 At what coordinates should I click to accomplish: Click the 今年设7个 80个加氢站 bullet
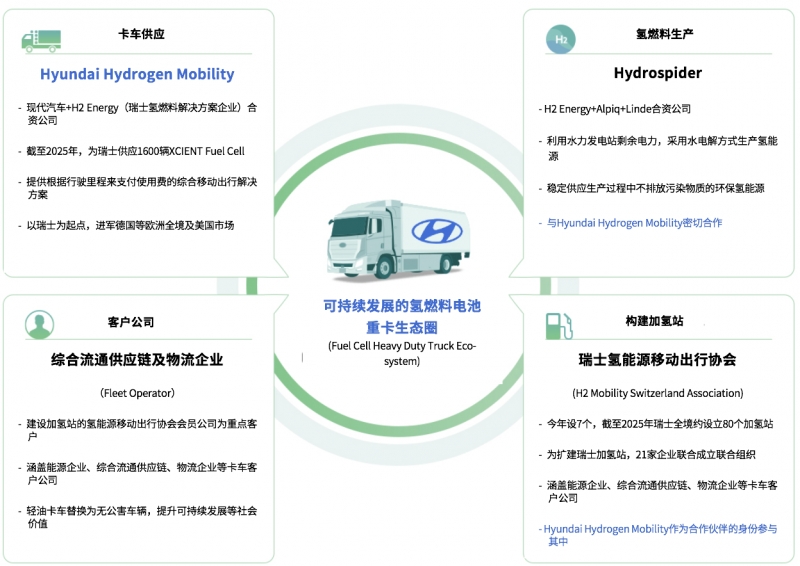[656, 424]
